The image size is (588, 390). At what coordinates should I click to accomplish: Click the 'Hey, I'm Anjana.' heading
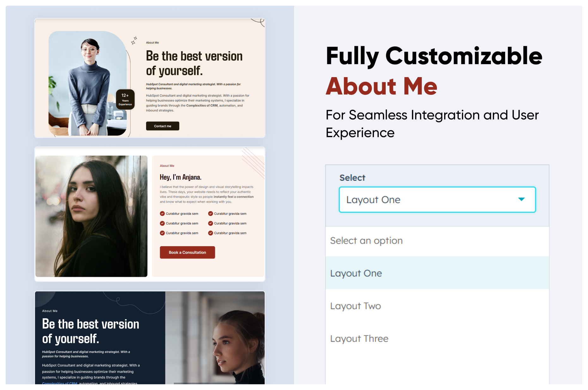tap(181, 177)
